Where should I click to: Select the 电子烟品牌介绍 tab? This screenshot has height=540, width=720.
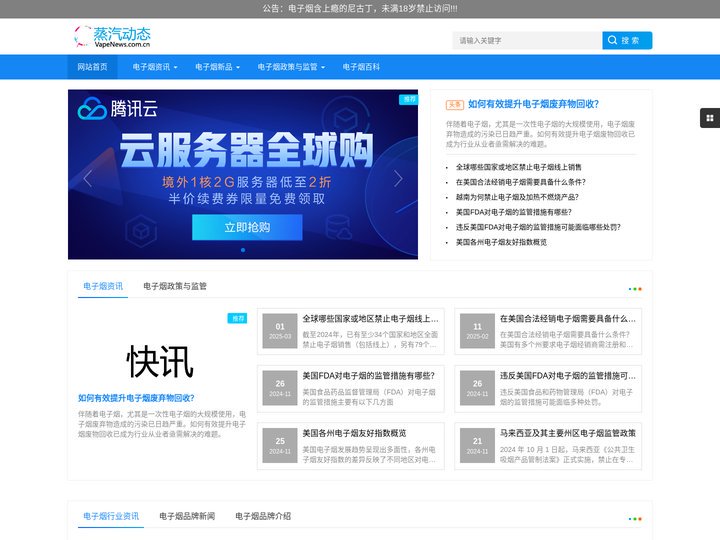(263, 516)
